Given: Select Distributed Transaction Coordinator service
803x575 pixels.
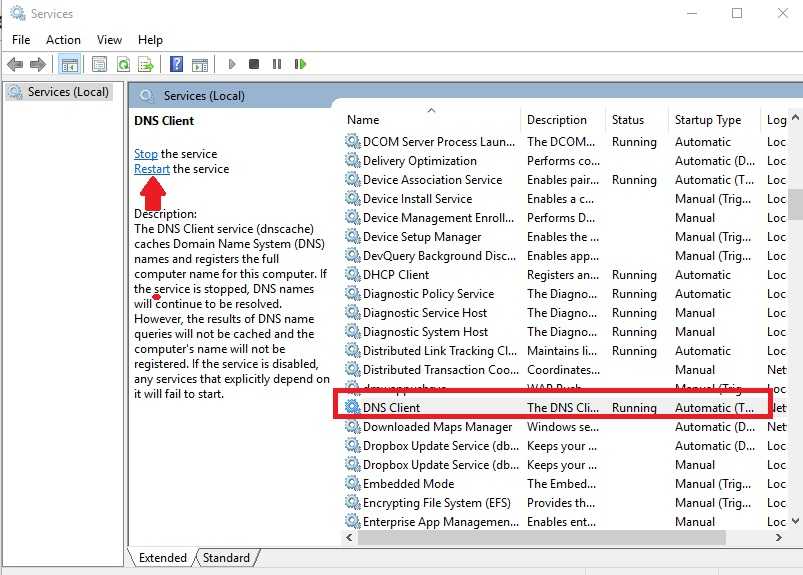Looking at the screenshot, I should coord(440,369).
